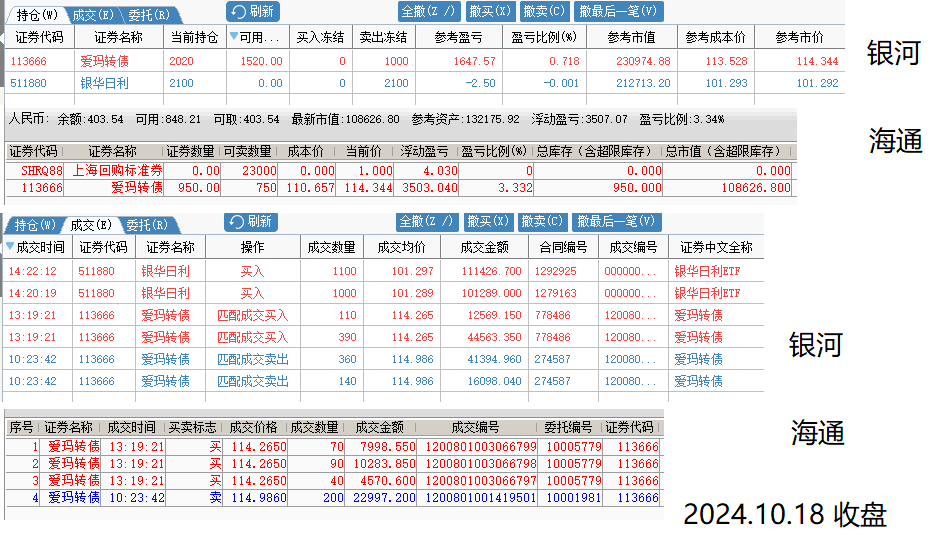Image resolution: width=941 pixels, height=547 pixels.
Task: Open 委托(R) tab in the trades panel
Action: (x=146, y=225)
